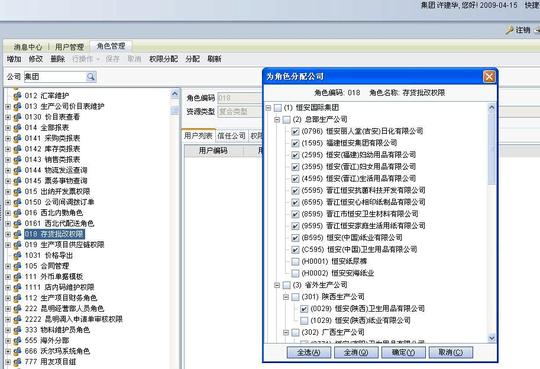Click the role icon of 111 外币单据模板
The width and height of the screenshot is (540, 369).
[17, 277]
